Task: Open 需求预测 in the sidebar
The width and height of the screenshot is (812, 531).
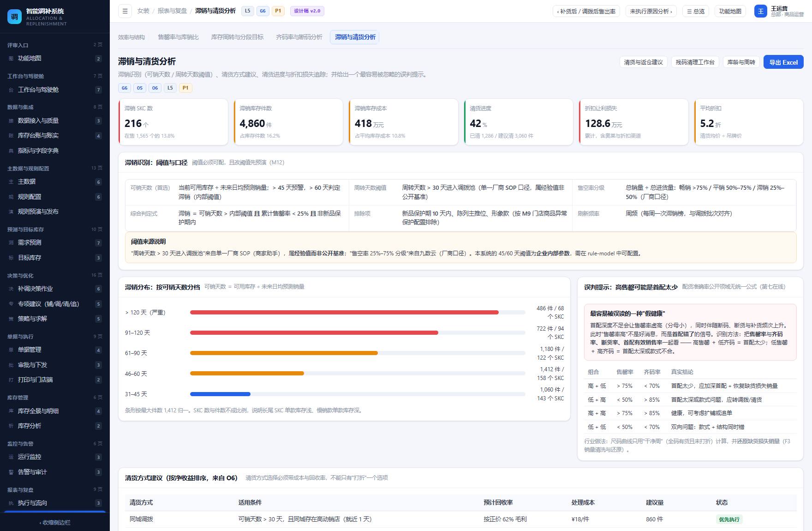Action: tap(55, 243)
